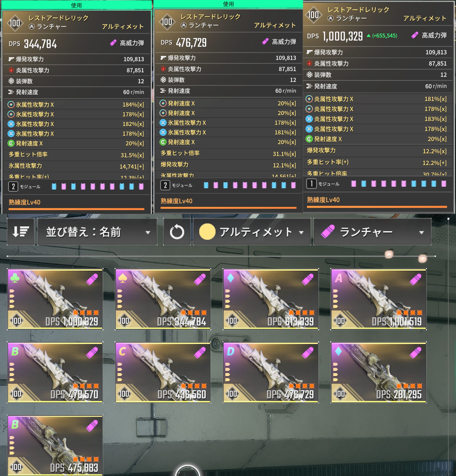Screen dimensions: 456x476
Task: Expand the アルティメット rarity filter dropdown
Action: click(x=252, y=232)
